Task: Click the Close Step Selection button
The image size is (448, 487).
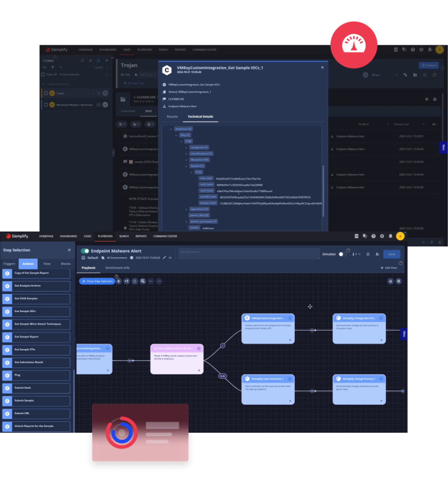Action: point(97,281)
